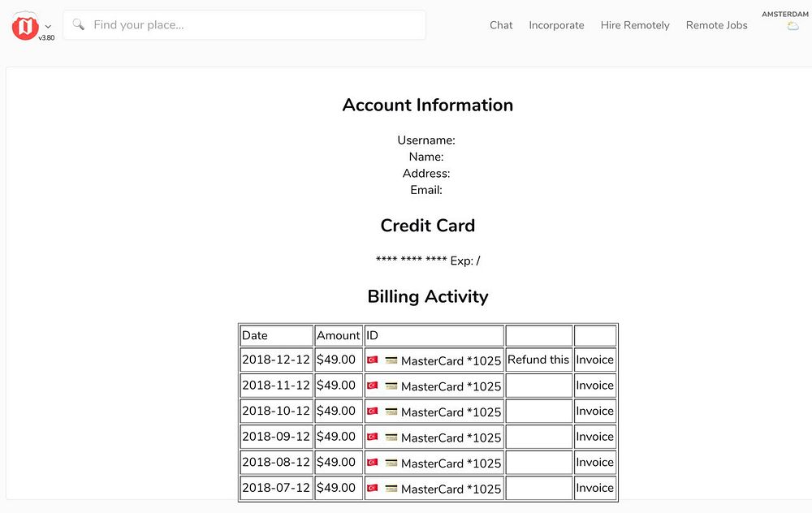
Task: Click the $49.00 amount in 2018-07-12 row
Action: point(336,488)
